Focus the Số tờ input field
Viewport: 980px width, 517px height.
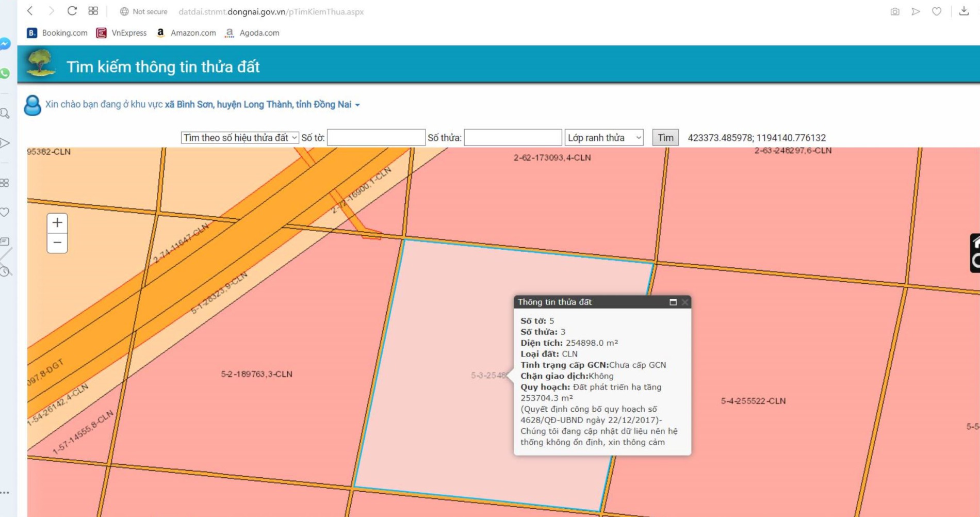[376, 138]
